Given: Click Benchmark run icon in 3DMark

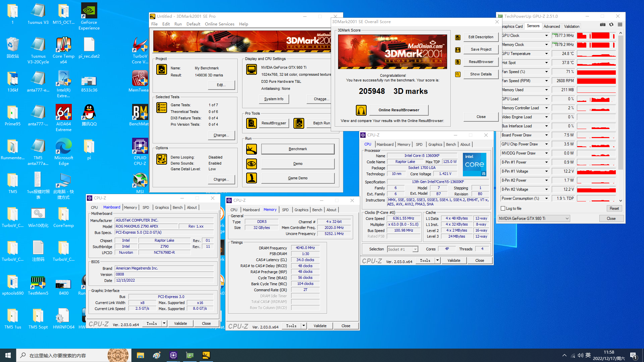Looking at the screenshot, I should tap(252, 149).
